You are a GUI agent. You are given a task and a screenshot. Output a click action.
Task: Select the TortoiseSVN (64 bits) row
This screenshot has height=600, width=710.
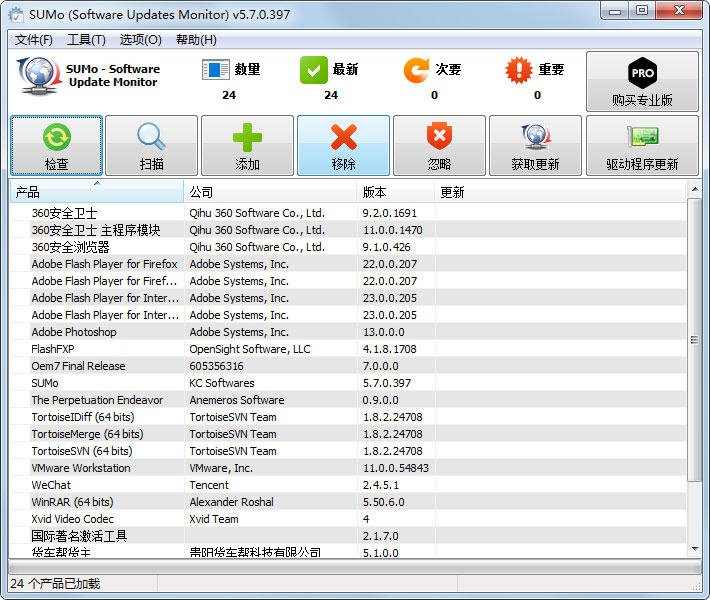348,451
